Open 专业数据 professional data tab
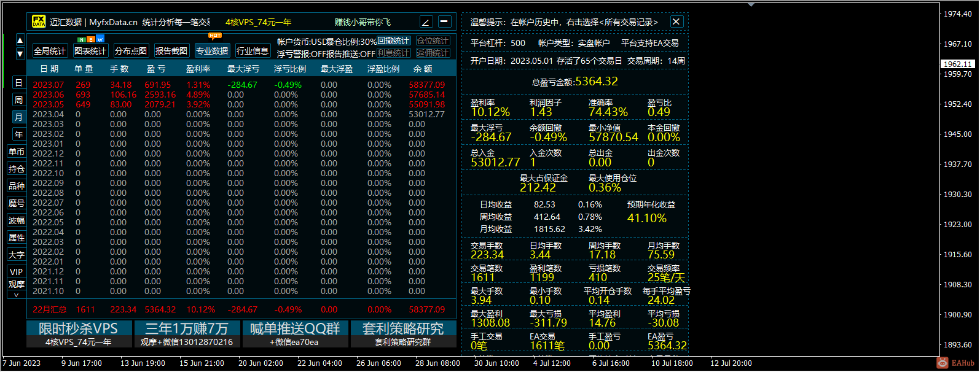The width and height of the screenshot is (980, 372). [x=212, y=51]
